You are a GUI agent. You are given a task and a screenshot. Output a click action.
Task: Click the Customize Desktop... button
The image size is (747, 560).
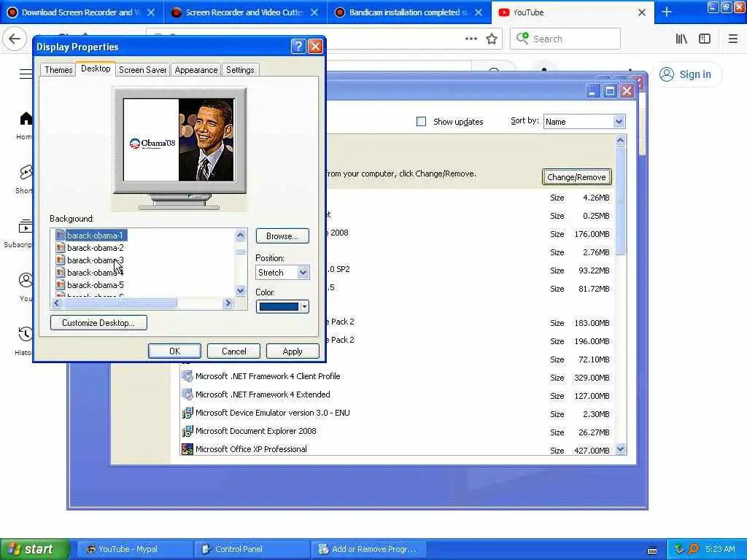tap(98, 323)
